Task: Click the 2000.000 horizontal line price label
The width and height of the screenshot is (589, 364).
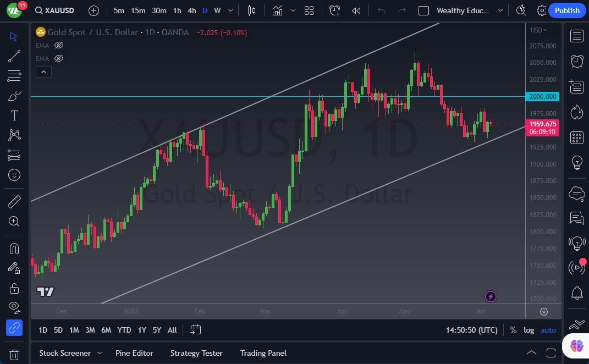Action: (542, 97)
